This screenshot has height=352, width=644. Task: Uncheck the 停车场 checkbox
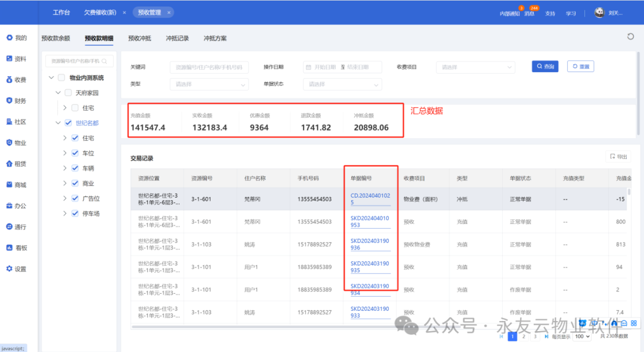click(x=75, y=213)
